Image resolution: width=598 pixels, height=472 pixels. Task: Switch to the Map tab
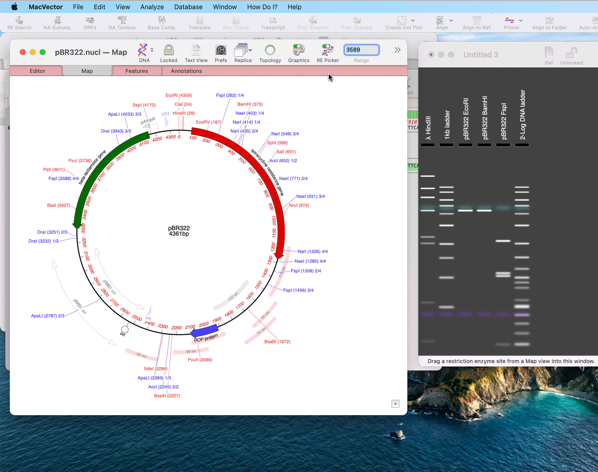click(x=87, y=71)
